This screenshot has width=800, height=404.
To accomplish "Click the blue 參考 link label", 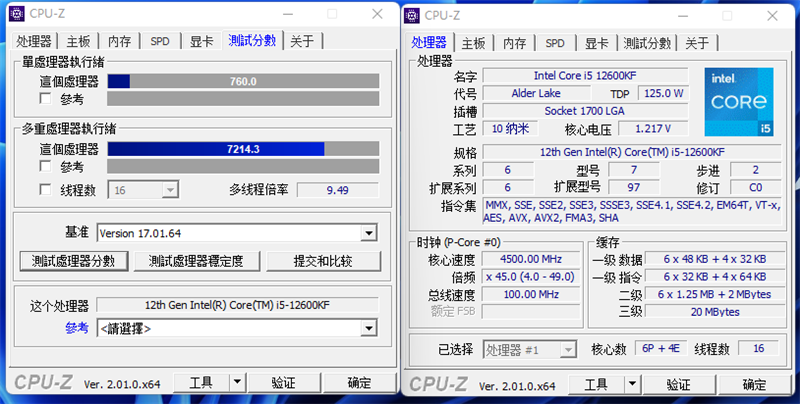I will point(77,328).
